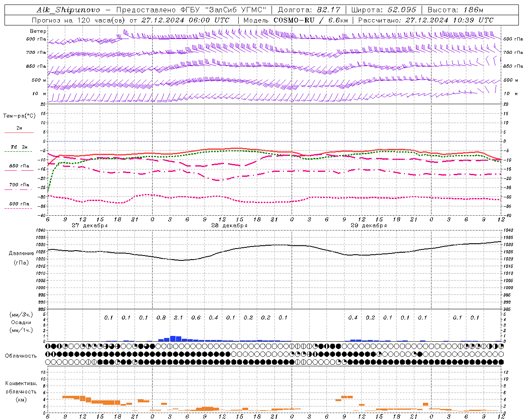
Task: Click the 'Высота: 186м' elevation value
Action: [x=455, y=10]
